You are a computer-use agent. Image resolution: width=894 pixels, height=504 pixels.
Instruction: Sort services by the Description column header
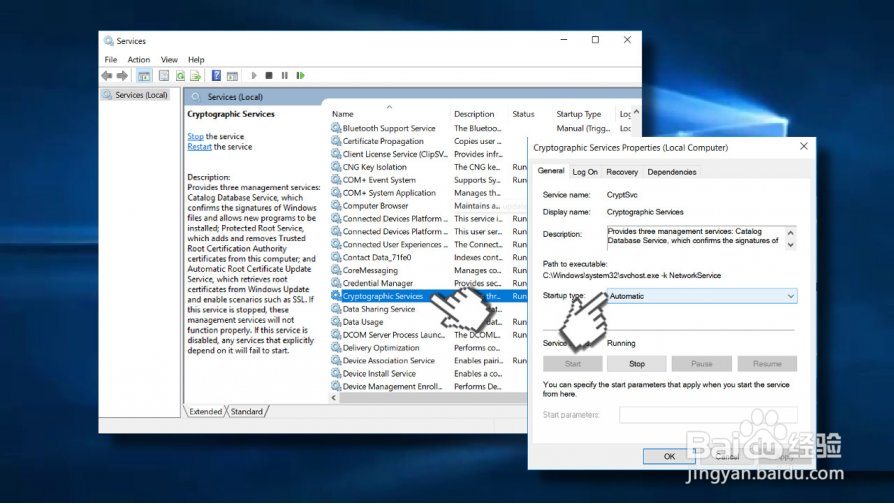479,114
